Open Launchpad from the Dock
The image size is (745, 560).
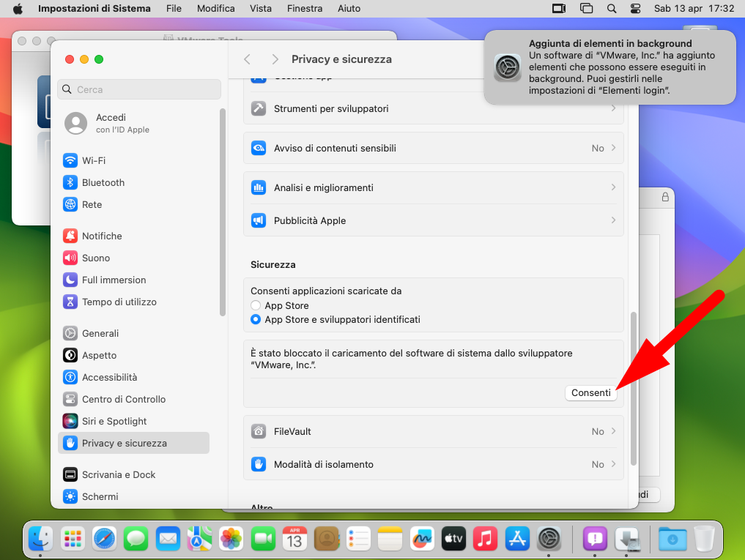pyautogui.click(x=73, y=539)
